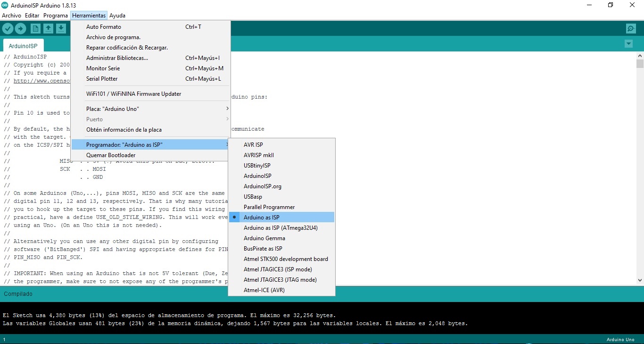Save the sketch via the toolbar icon

61,28
